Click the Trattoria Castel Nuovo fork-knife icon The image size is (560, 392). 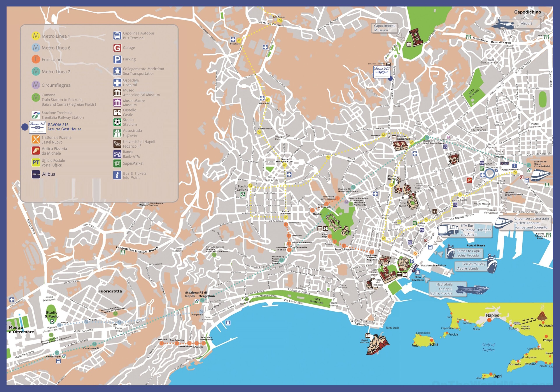tap(36, 140)
